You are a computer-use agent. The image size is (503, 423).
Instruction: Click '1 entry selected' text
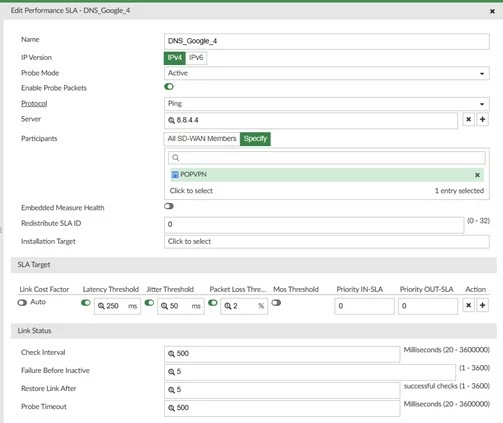[x=459, y=191]
